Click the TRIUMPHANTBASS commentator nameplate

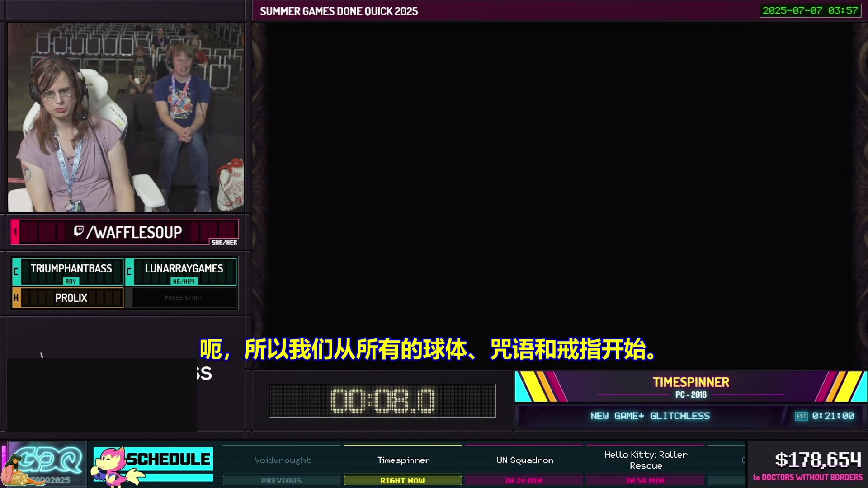68,272
